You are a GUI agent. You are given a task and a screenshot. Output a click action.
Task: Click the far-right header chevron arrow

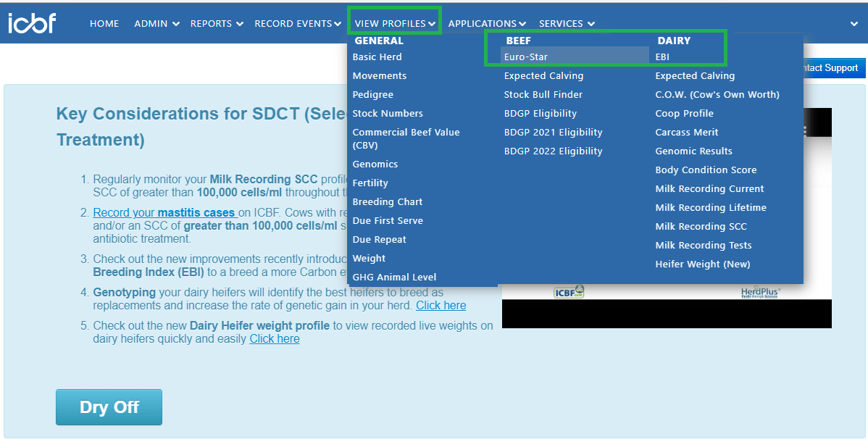854,24
